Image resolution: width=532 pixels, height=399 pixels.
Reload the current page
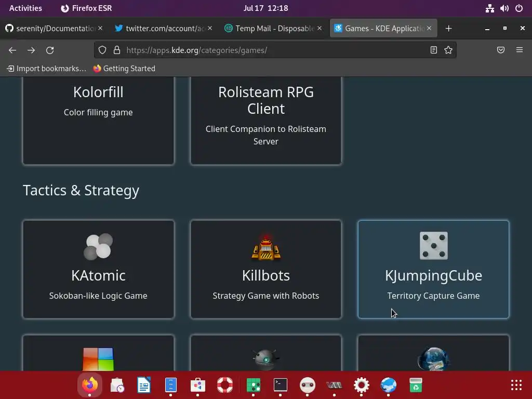50,50
